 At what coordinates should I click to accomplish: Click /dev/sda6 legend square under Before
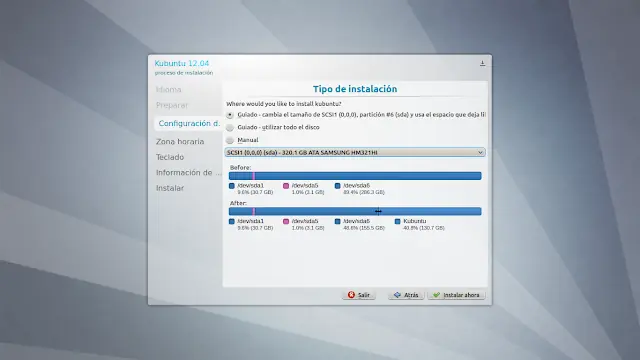tap(338, 186)
